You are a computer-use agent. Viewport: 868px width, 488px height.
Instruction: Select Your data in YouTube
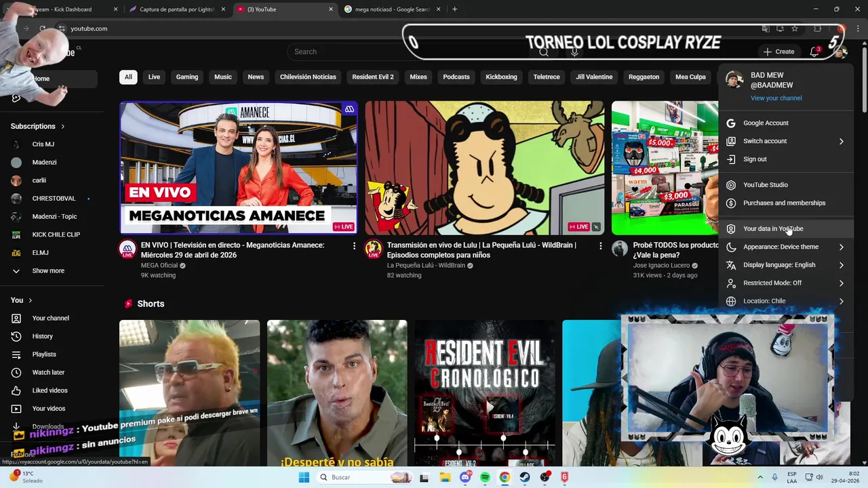pyautogui.click(x=786, y=228)
